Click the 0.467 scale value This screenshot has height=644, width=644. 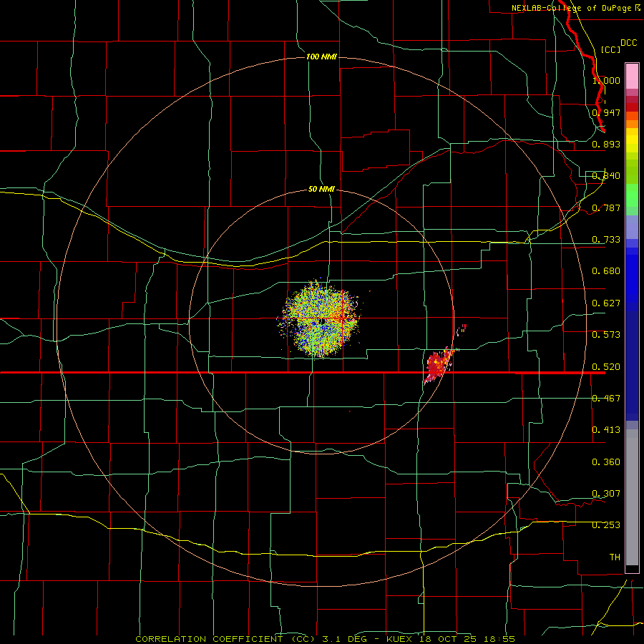[x=606, y=398]
